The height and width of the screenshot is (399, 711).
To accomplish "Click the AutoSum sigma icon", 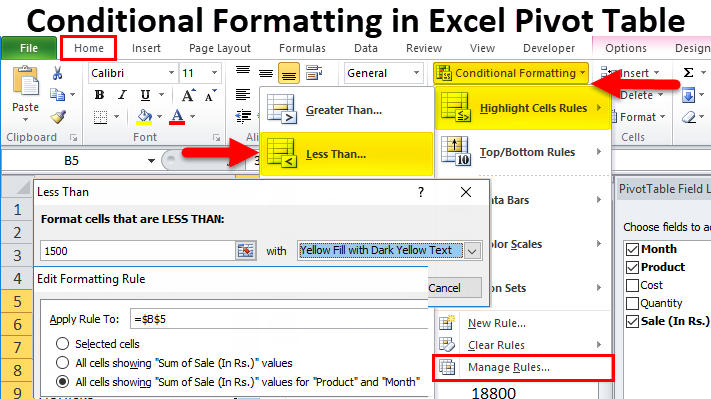I will point(688,73).
